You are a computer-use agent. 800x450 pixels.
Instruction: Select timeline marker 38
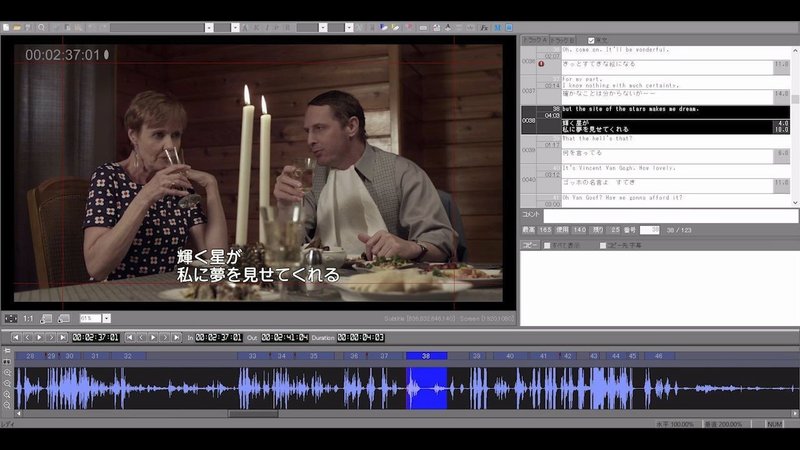coord(426,356)
